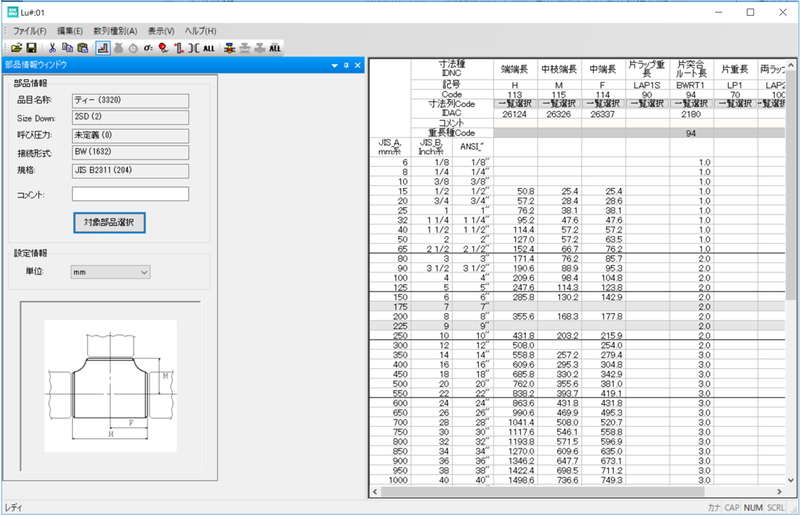Open the 単位 mm dropdown

(110, 271)
